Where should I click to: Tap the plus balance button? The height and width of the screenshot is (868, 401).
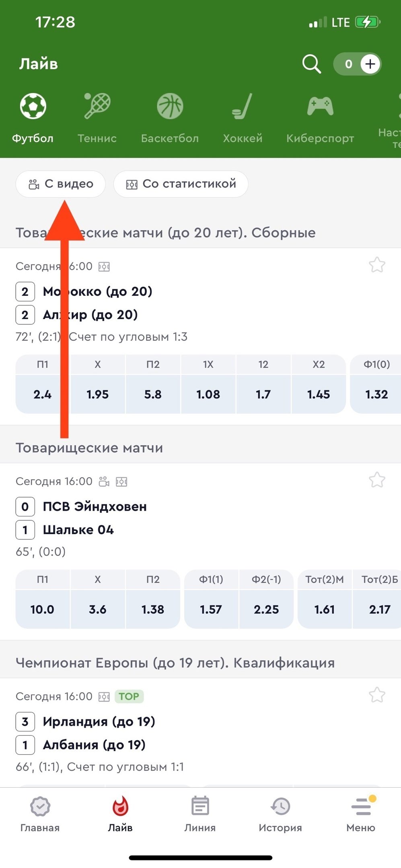[370, 64]
